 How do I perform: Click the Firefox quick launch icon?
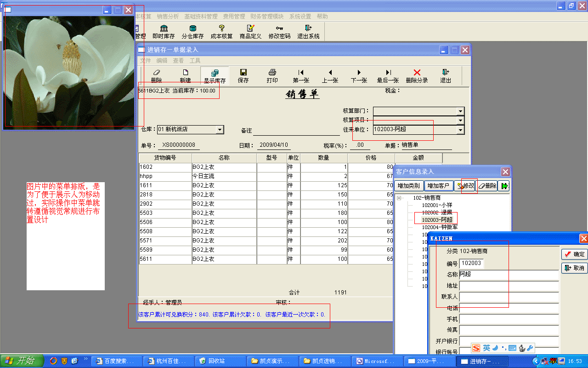(x=53, y=361)
